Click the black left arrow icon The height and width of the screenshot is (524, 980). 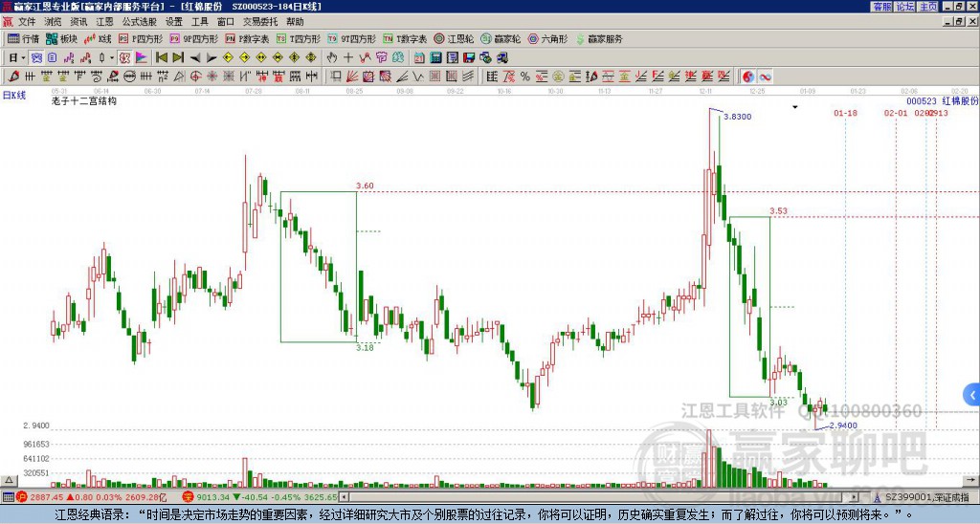(195, 57)
